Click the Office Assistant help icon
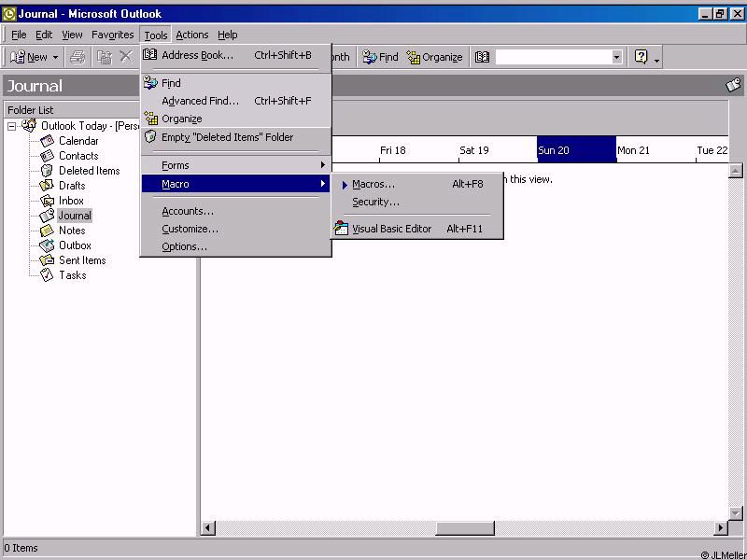747x560 pixels. pyautogui.click(x=641, y=57)
